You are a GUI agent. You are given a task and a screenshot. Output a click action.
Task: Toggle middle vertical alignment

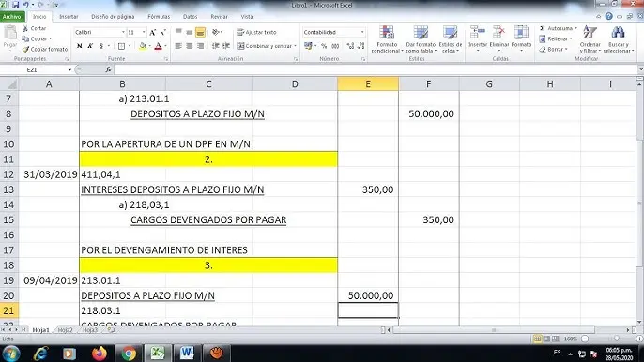pyautogui.click(x=189, y=32)
